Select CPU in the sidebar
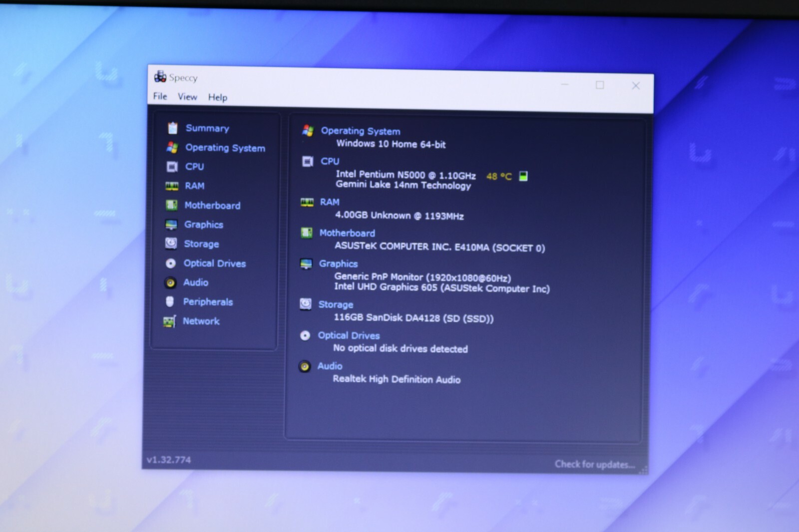 point(195,167)
